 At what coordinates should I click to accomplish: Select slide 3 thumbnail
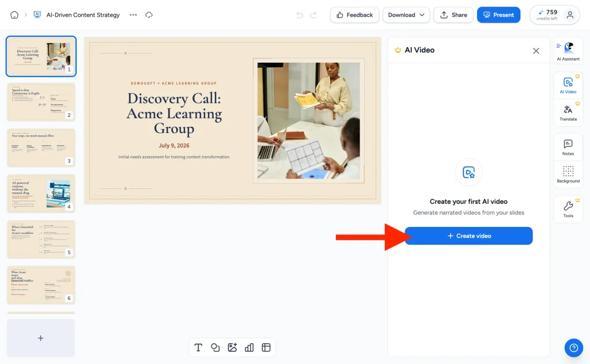41,148
